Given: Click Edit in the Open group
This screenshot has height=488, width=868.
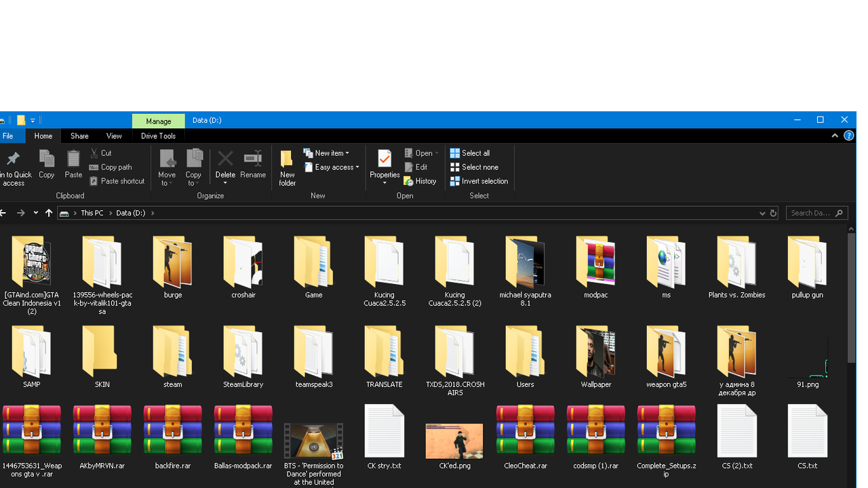Looking at the screenshot, I should click(x=416, y=167).
